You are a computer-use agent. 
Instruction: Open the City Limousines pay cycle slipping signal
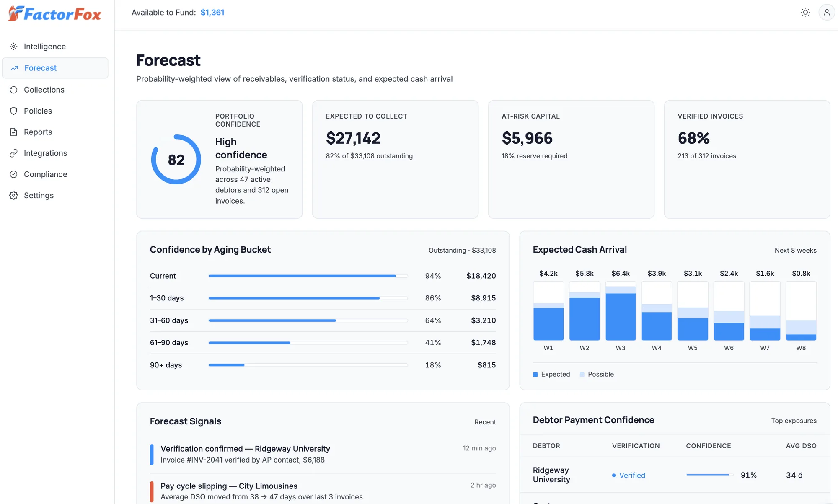click(323, 491)
